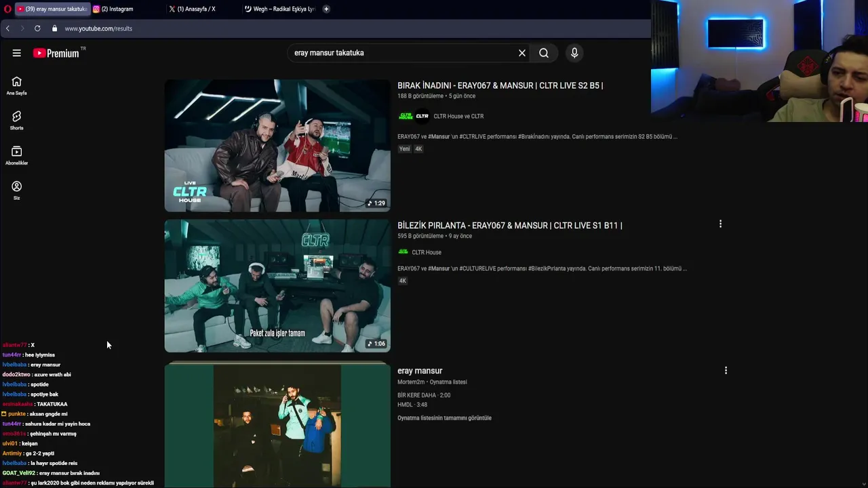
Task: Open the eray mansur playlist thumbnail
Action: tap(277, 426)
